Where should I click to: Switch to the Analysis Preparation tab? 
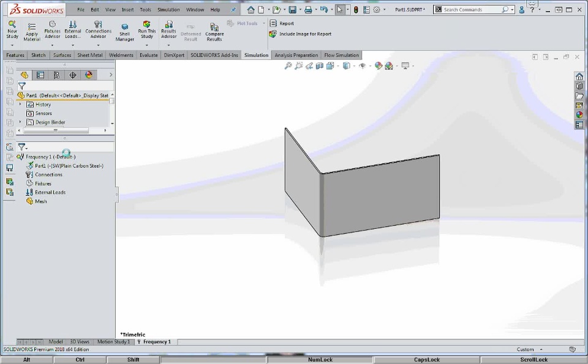click(x=296, y=55)
